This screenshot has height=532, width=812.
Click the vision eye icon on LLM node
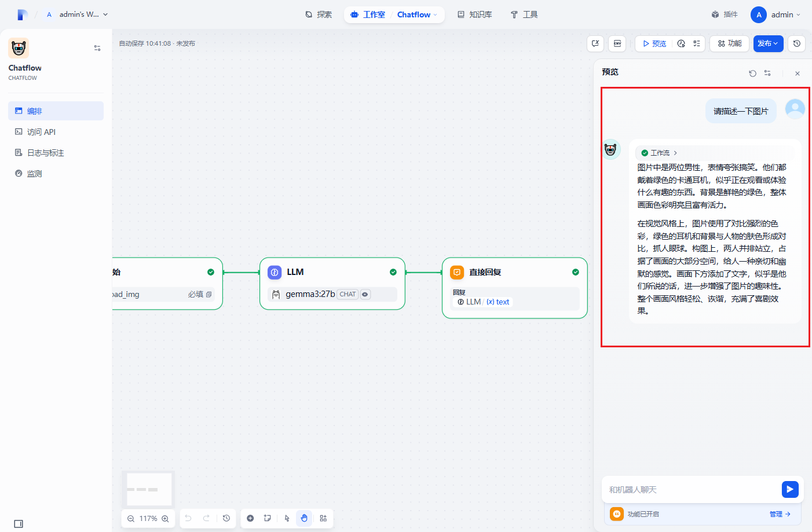365,294
